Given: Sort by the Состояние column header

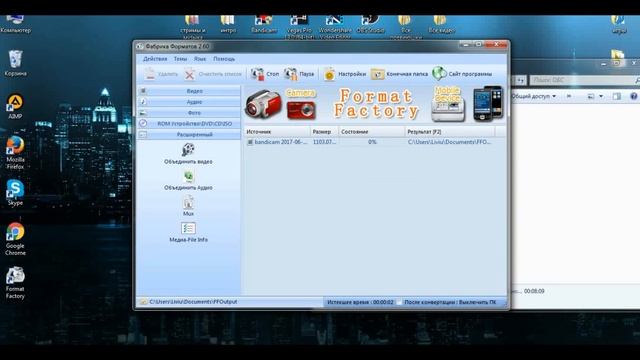Looking at the screenshot, I should (371, 132).
